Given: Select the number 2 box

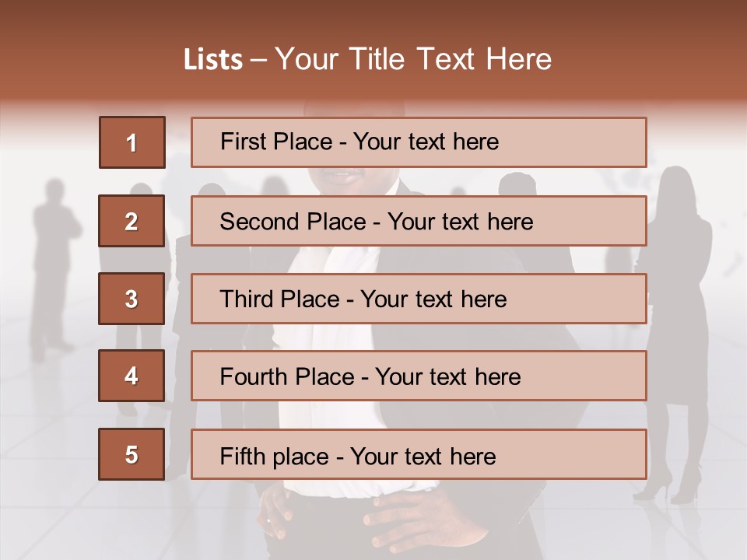Looking at the screenshot, I should point(132,221).
